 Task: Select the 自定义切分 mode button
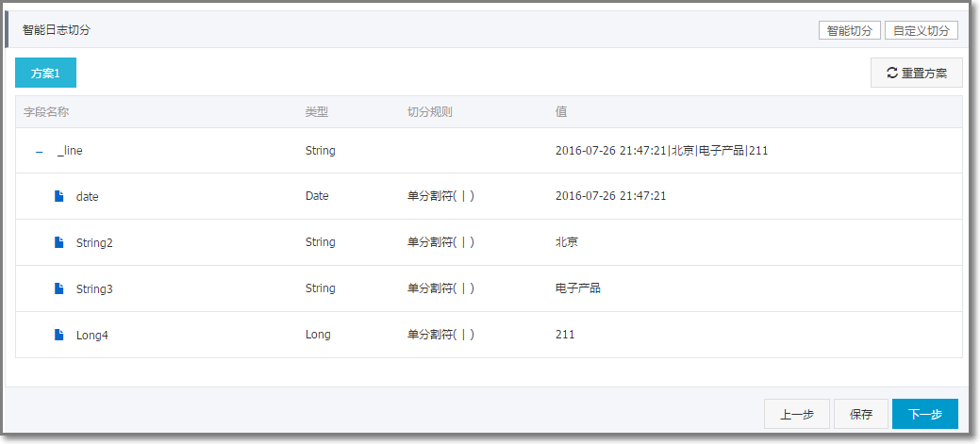(922, 30)
